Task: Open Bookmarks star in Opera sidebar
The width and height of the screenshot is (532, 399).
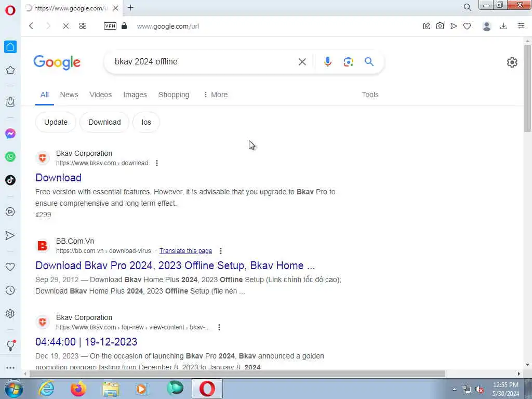Action: (x=10, y=70)
